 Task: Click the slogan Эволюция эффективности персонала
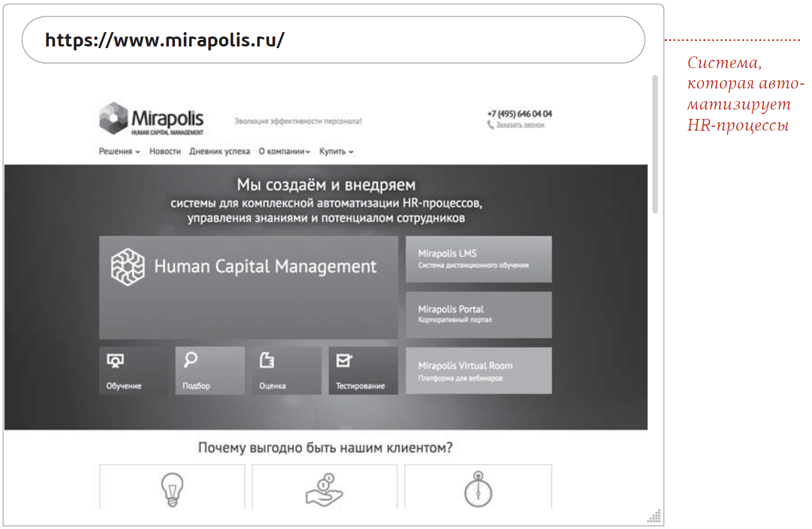[x=298, y=121]
